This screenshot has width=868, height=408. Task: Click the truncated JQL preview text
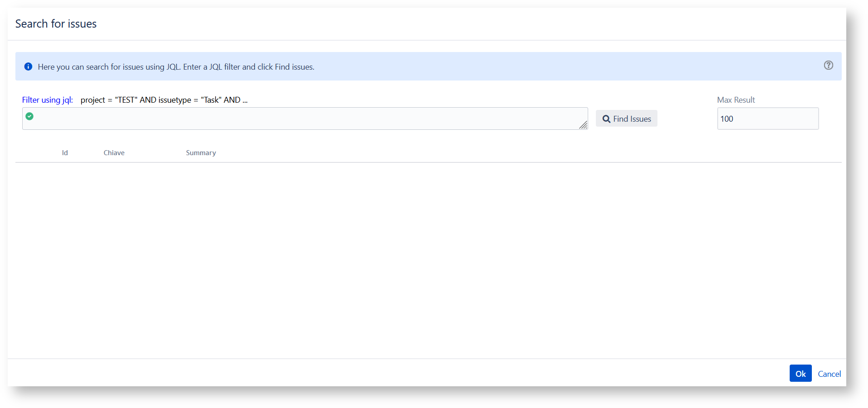164,100
